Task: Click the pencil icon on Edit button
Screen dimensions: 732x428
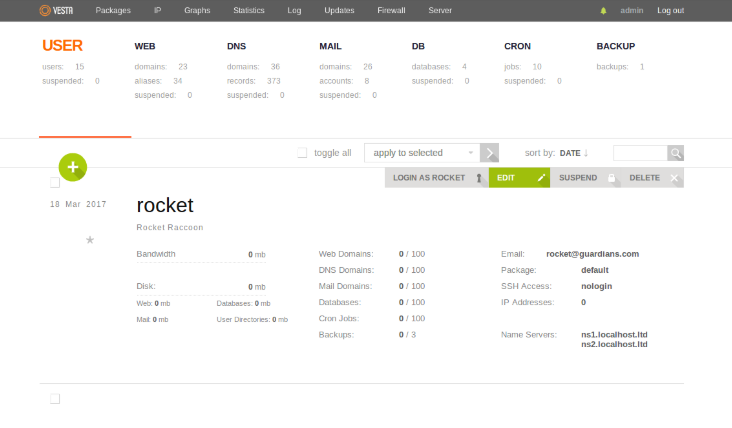Action: [541, 178]
